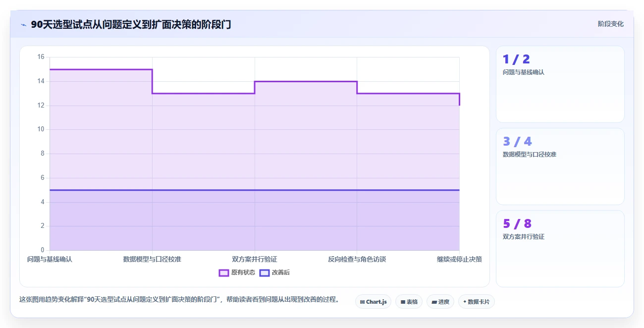Click the lightning icon beside the title

[23, 25]
